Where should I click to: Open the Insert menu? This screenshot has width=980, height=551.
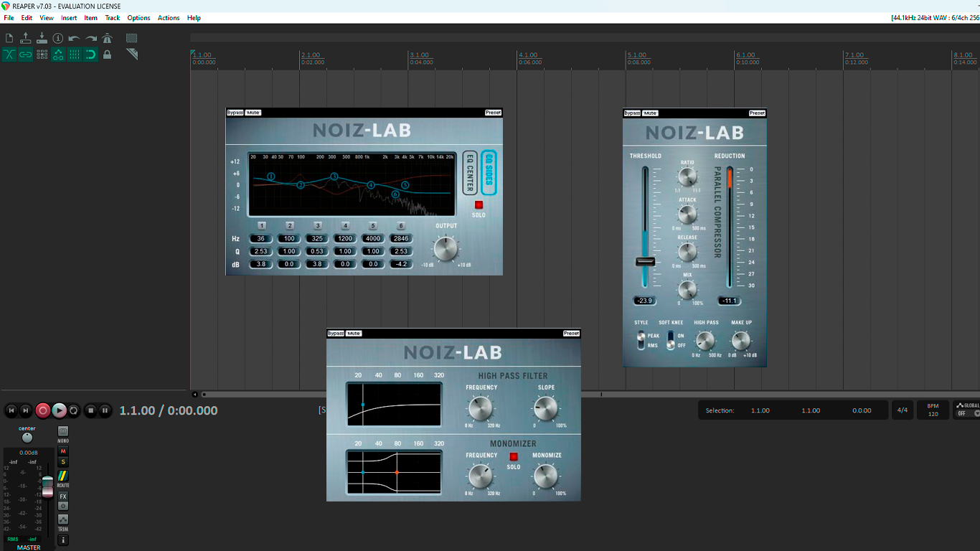tap(69, 18)
